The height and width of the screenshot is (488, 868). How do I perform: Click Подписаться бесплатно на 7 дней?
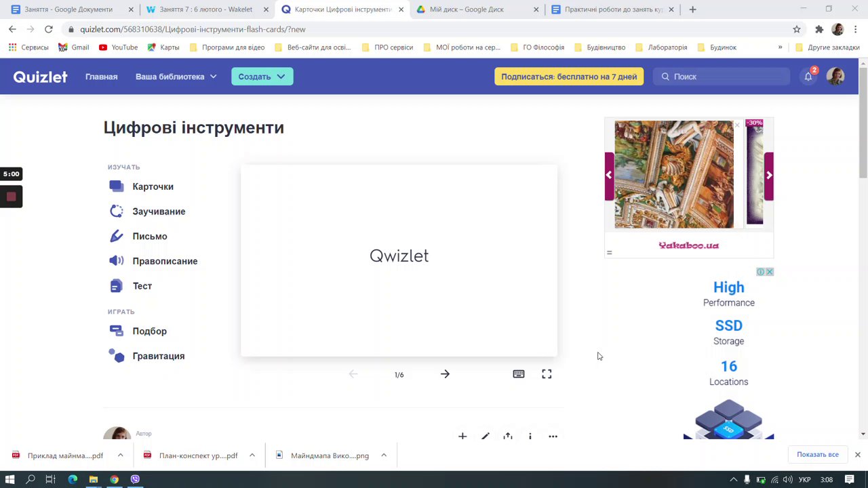tap(569, 77)
